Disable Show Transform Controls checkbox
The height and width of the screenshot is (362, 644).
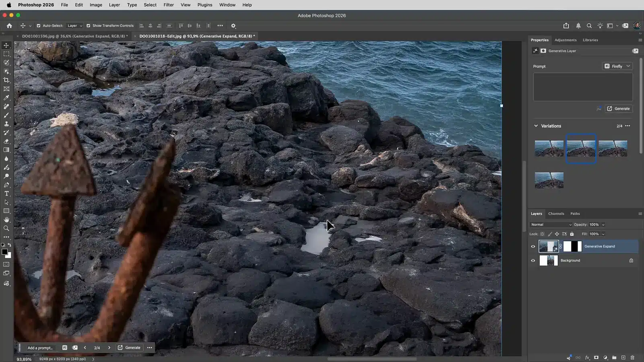point(89,26)
